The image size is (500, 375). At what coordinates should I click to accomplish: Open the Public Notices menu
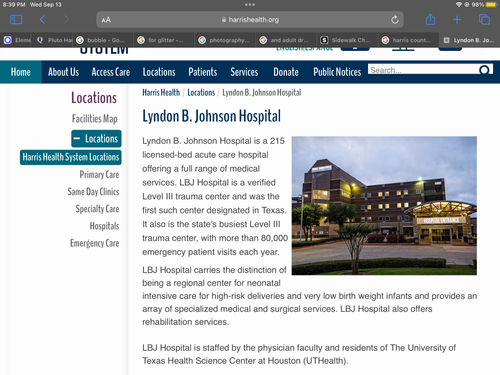point(337,72)
